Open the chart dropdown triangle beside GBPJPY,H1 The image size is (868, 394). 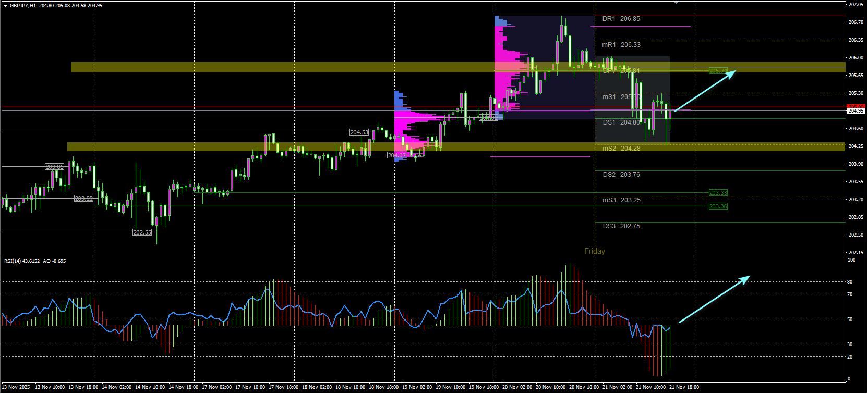[6, 5]
